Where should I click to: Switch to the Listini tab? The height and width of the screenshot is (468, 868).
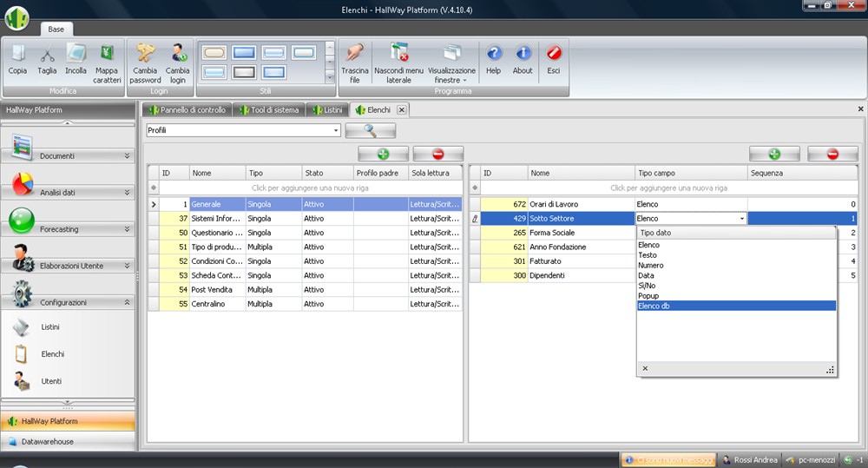(x=327, y=110)
